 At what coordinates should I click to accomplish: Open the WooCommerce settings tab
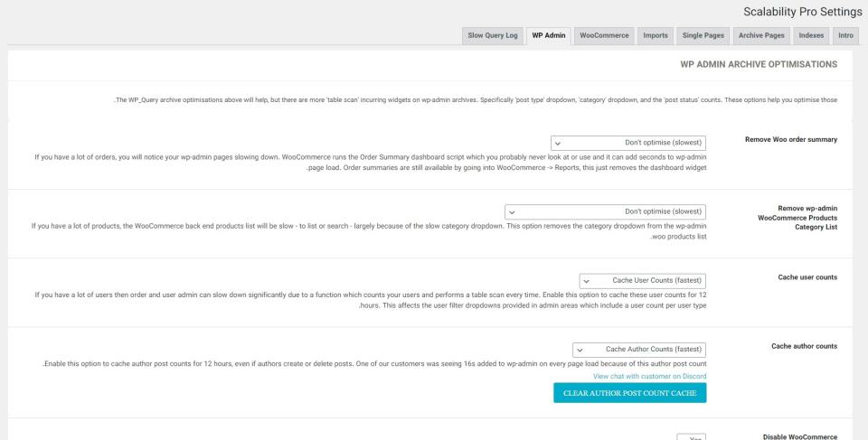pos(604,35)
